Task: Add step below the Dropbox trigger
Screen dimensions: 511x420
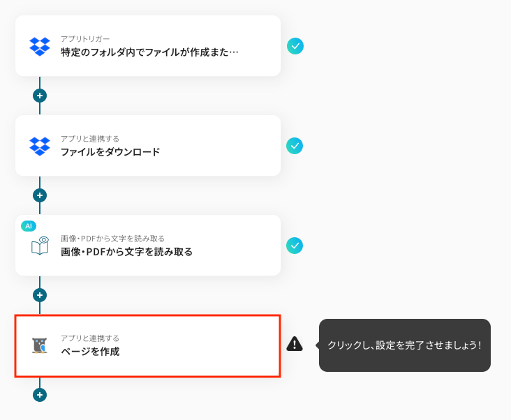Action: (40, 96)
